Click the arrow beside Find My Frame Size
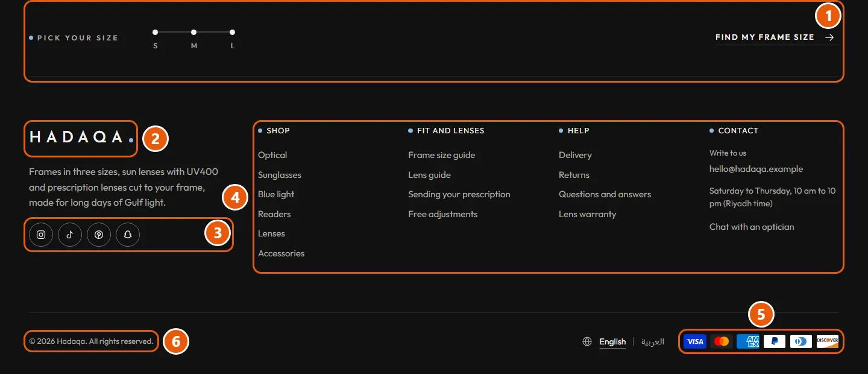The width and height of the screenshot is (868, 374). 830,37
